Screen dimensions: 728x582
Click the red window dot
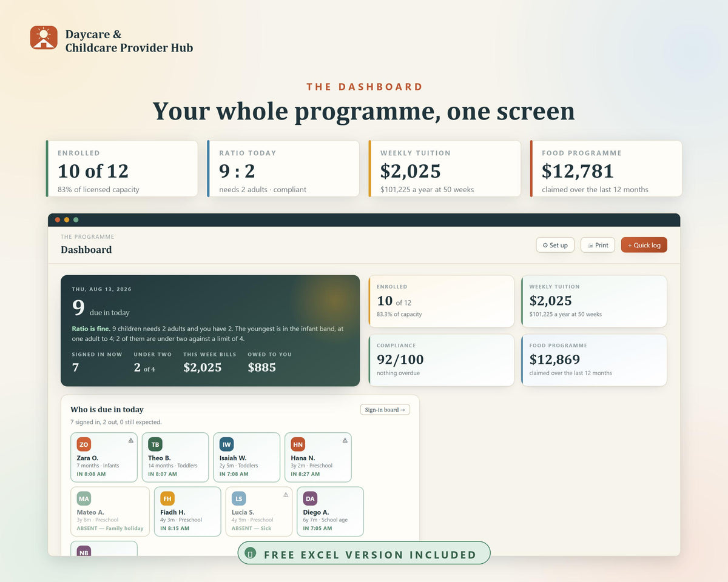point(58,219)
